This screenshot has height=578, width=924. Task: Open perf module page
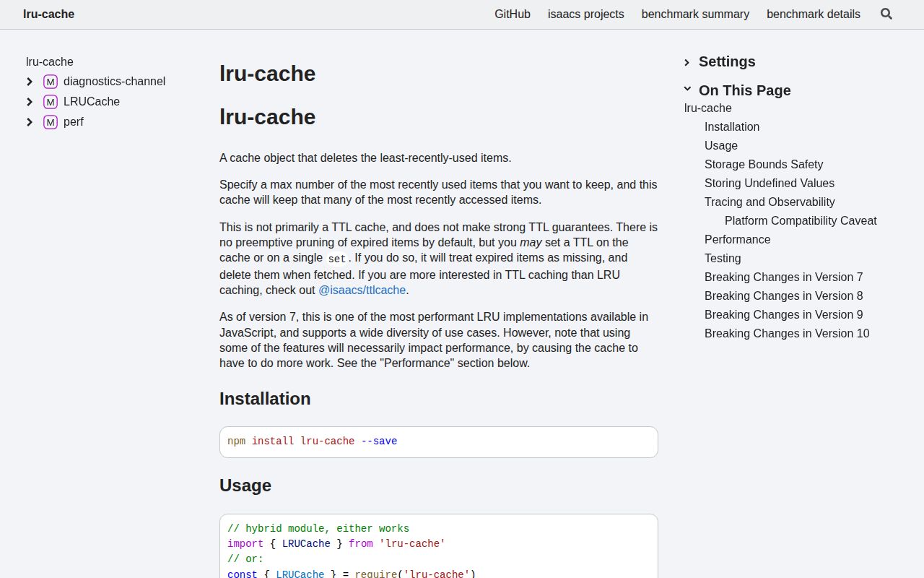point(74,122)
